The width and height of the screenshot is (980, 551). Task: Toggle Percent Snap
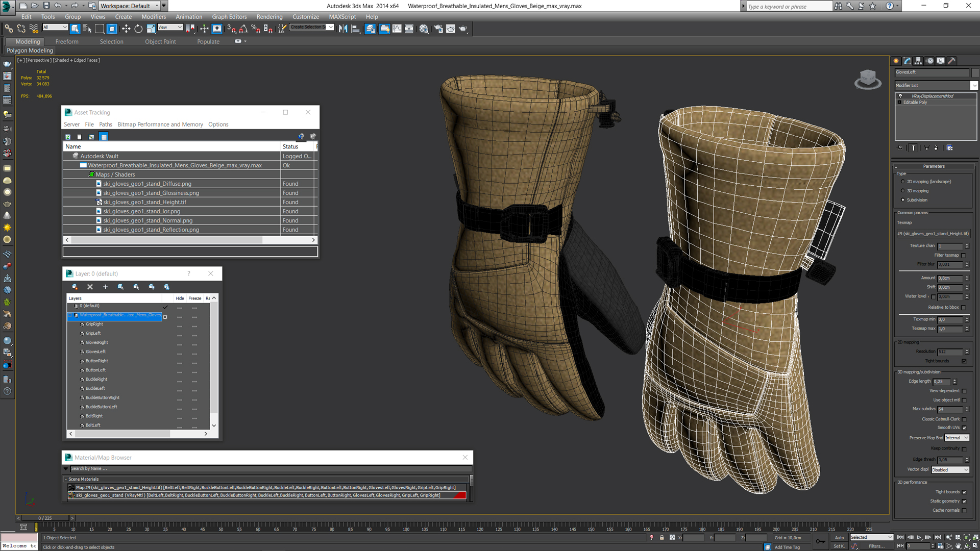256,29
